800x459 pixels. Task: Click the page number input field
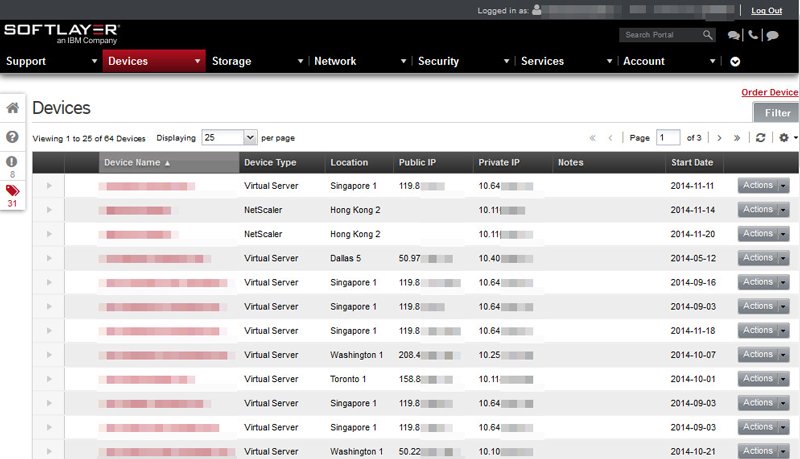668,138
